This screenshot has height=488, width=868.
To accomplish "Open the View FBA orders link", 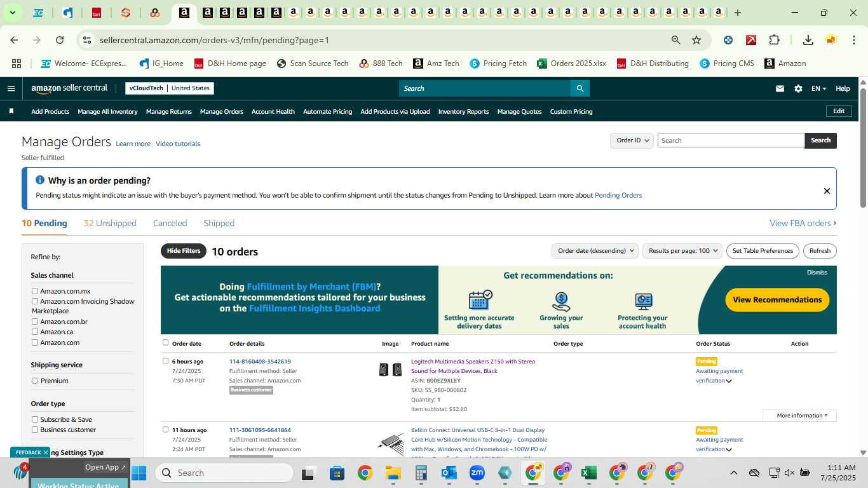I will click(x=803, y=223).
